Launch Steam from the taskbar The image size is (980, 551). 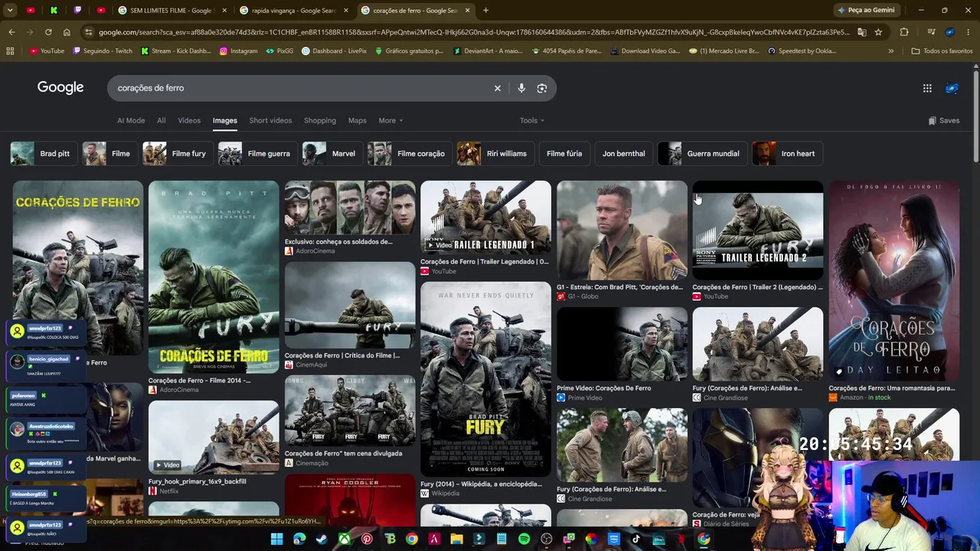point(322,539)
